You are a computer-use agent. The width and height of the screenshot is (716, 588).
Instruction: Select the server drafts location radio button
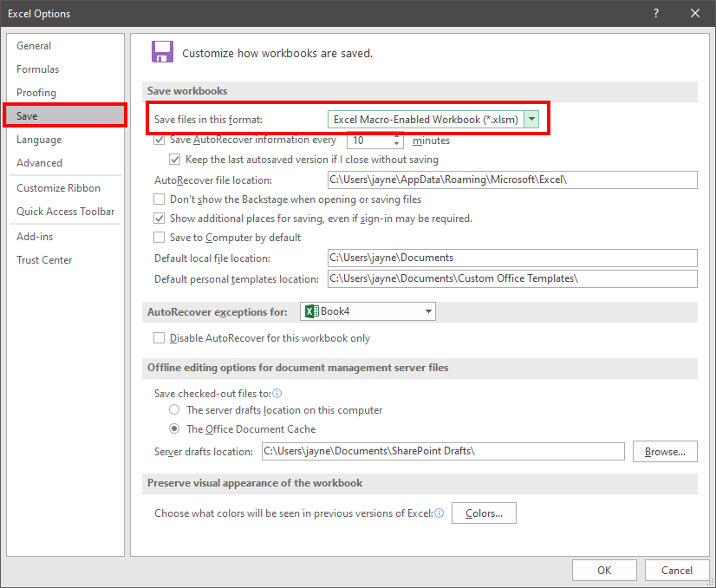click(174, 410)
